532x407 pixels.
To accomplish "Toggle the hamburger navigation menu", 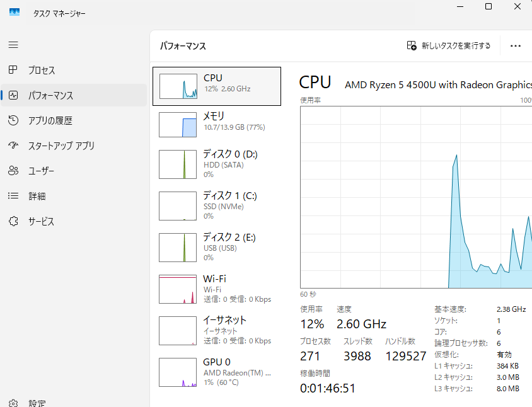I will pos(13,45).
